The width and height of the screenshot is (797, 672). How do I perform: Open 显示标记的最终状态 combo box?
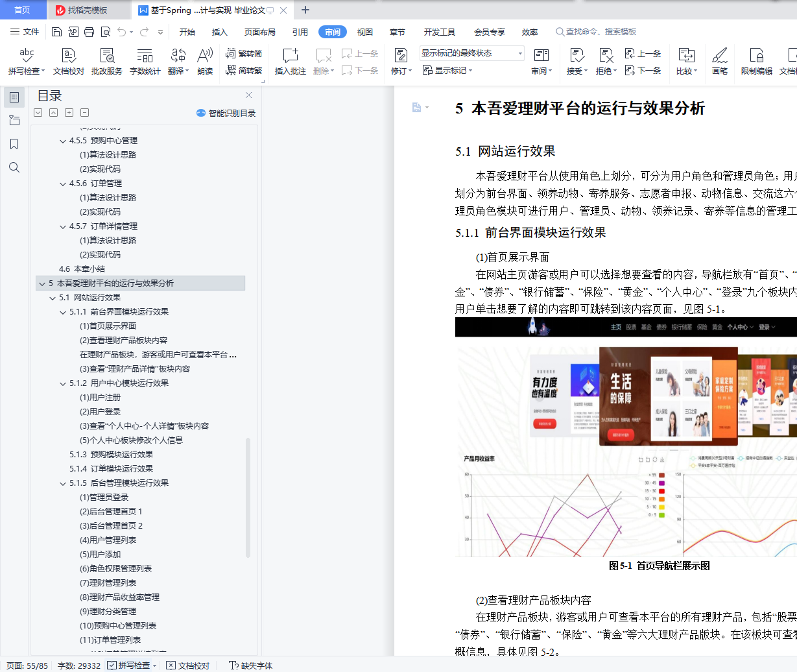pyautogui.click(x=471, y=53)
